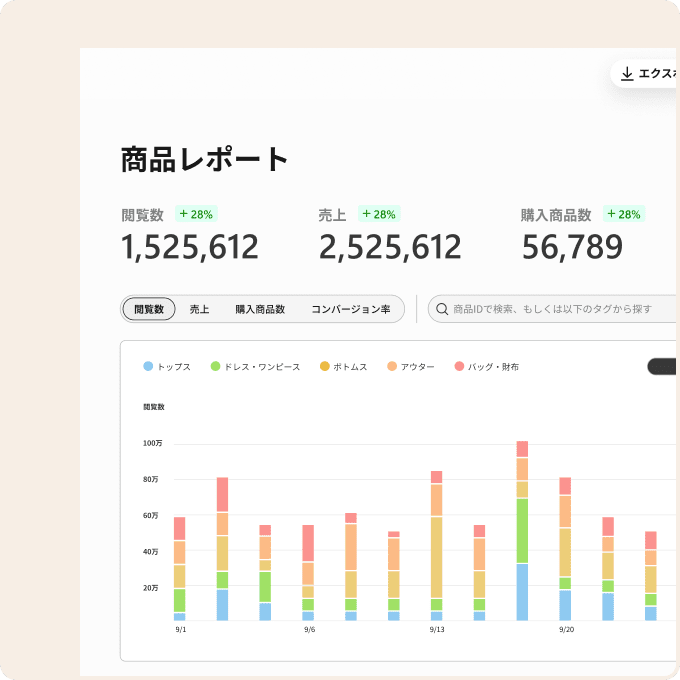Click the 9/20 date label
Image resolution: width=680 pixels, height=680 pixels.
tap(566, 629)
